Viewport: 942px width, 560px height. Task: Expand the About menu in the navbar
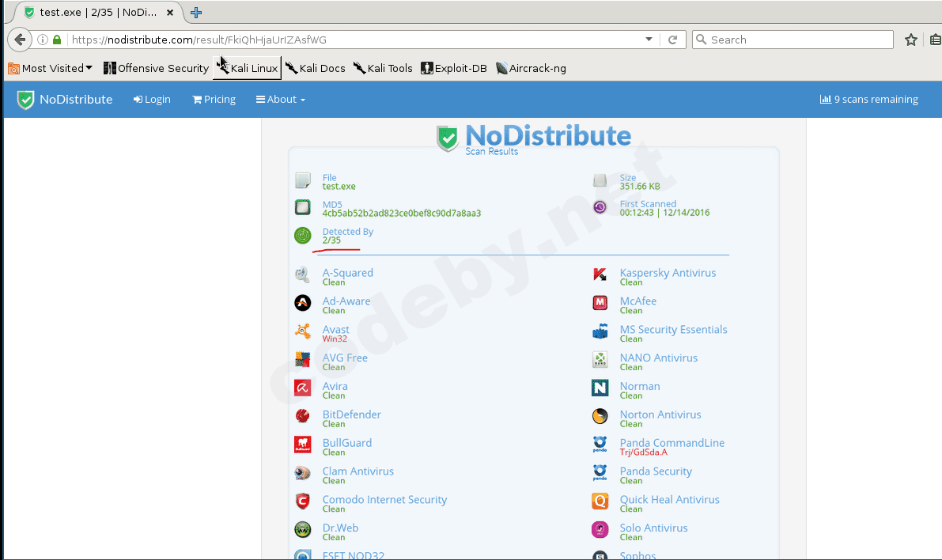click(281, 99)
